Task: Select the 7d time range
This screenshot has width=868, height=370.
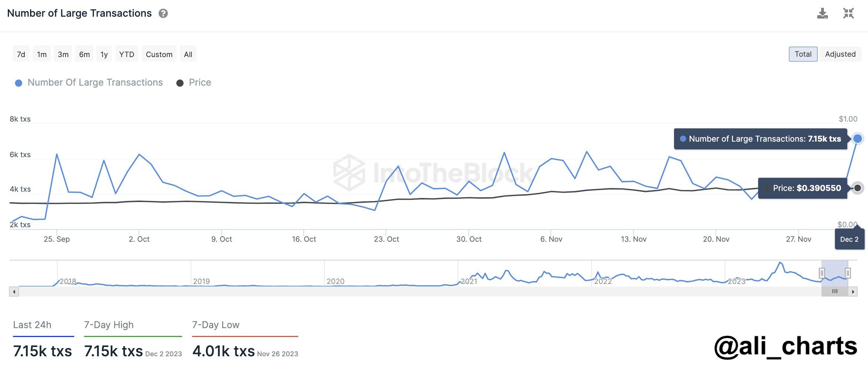Action: tap(21, 54)
